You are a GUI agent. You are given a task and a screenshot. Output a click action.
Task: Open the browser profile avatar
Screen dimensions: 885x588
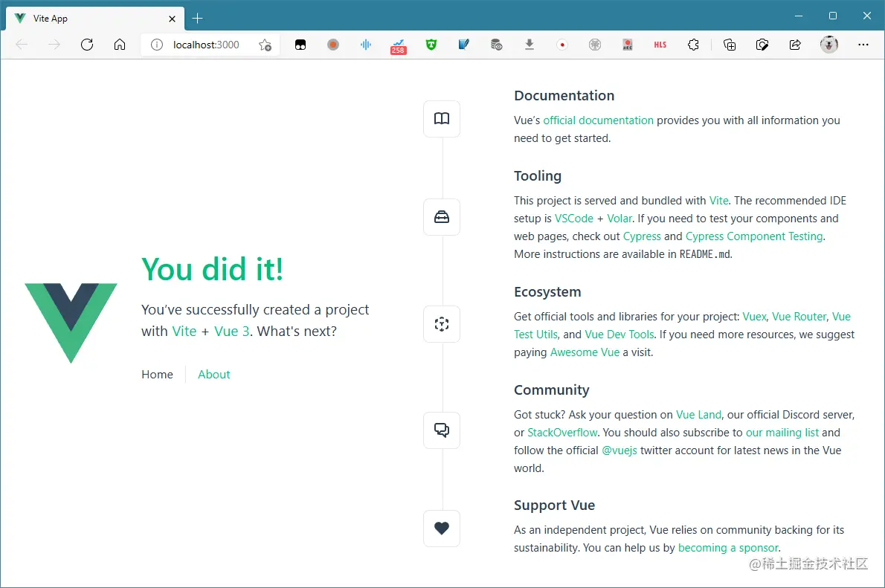tap(829, 44)
